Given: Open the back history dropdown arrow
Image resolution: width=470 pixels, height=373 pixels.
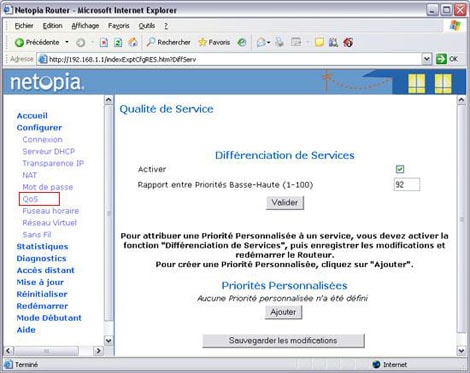Looking at the screenshot, I should pos(67,42).
